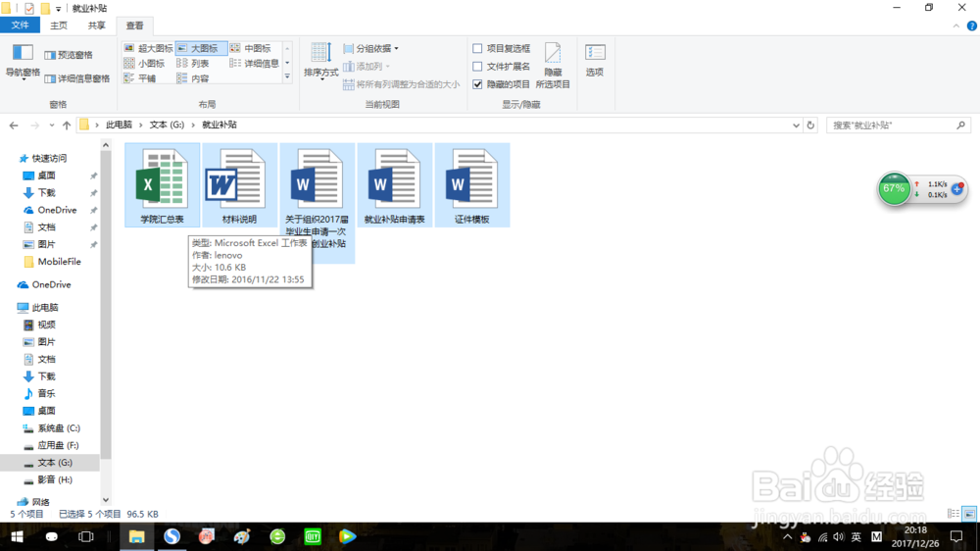Select the 证件模板 Word file
Screen dimensions: 980x551
coord(472,185)
